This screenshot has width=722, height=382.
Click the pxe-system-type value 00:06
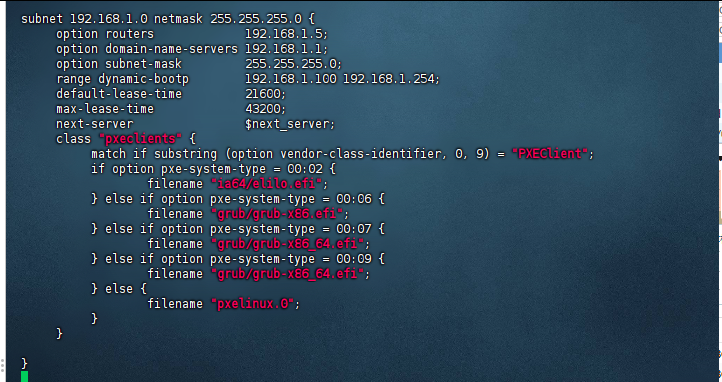coord(354,199)
